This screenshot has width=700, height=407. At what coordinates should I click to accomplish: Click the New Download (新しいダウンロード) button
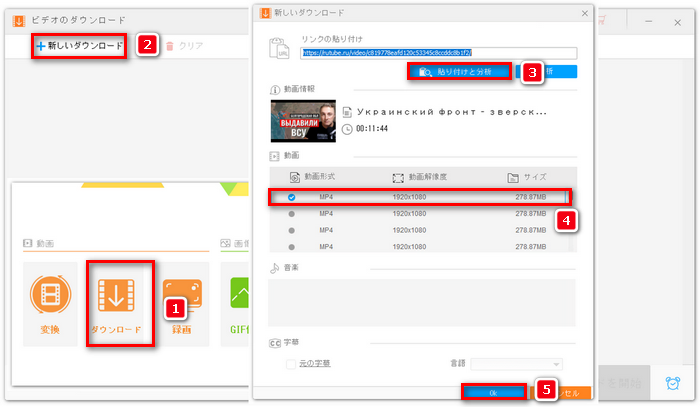(79, 46)
